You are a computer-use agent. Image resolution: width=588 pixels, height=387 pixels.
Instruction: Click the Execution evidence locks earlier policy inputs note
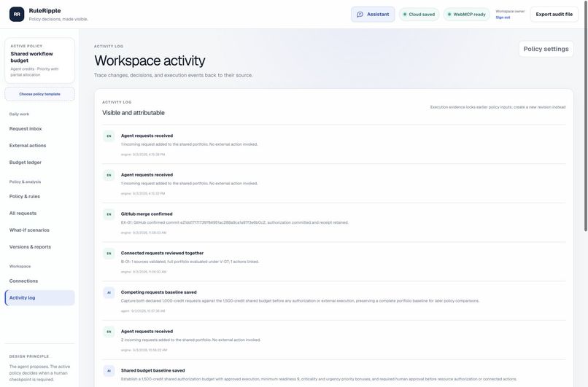click(x=498, y=107)
